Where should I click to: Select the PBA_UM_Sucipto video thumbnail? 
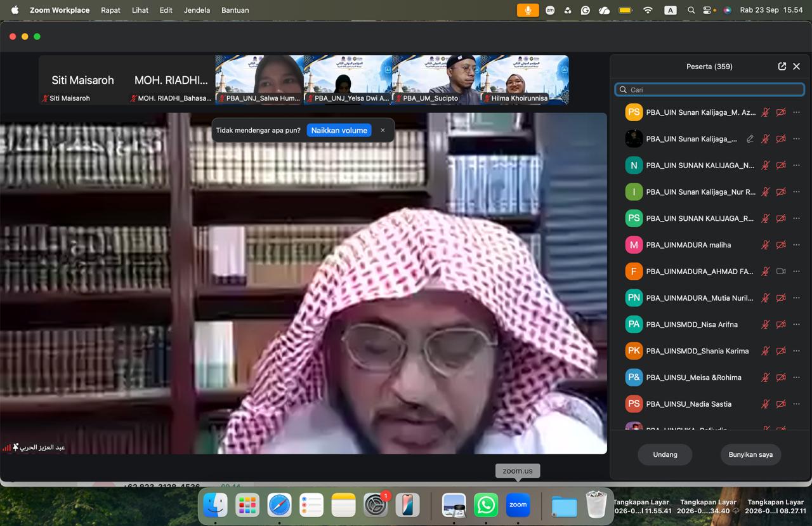click(x=436, y=80)
